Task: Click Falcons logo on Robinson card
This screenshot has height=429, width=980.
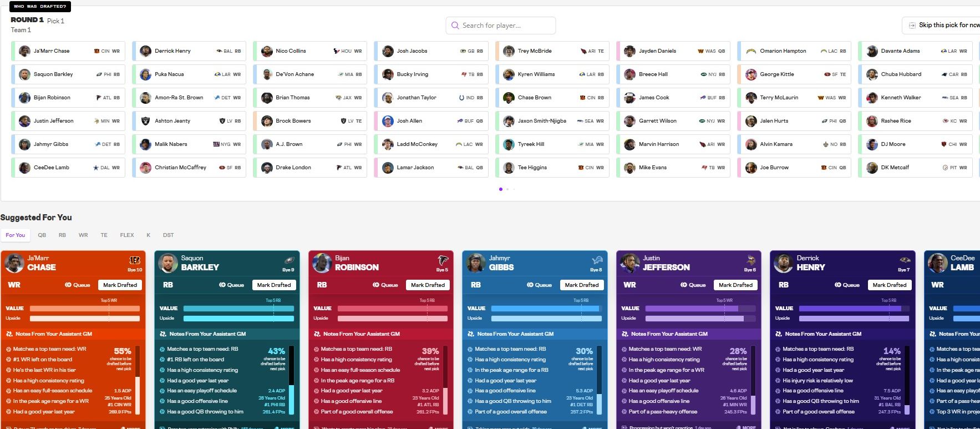Action: click(443, 260)
